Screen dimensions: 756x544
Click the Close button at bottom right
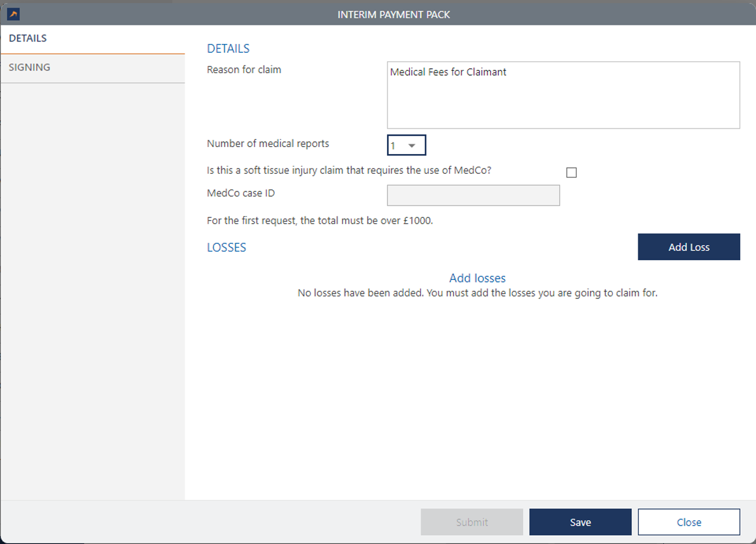coord(689,522)
